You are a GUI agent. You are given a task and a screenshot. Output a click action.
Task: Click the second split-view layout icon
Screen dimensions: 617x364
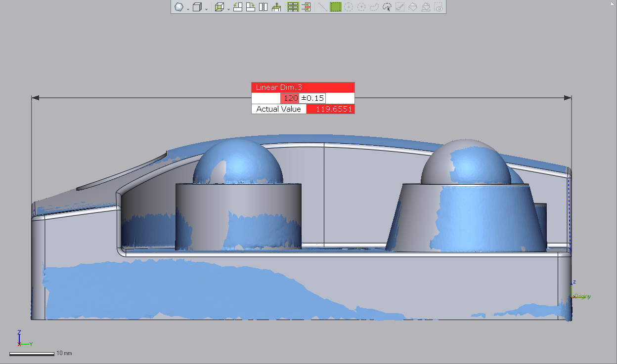click(250, 7)
